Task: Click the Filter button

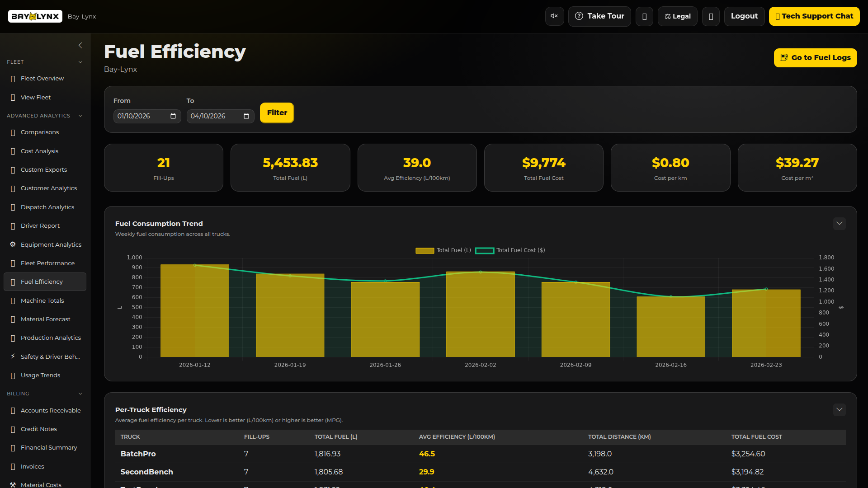Action: pos(277,113)
